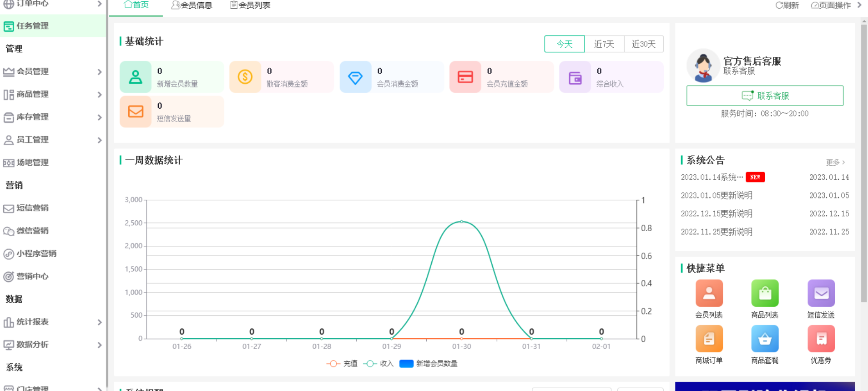868x391 pixels.
Task: Select 近7天 statistics range
Action: [604, 44]
